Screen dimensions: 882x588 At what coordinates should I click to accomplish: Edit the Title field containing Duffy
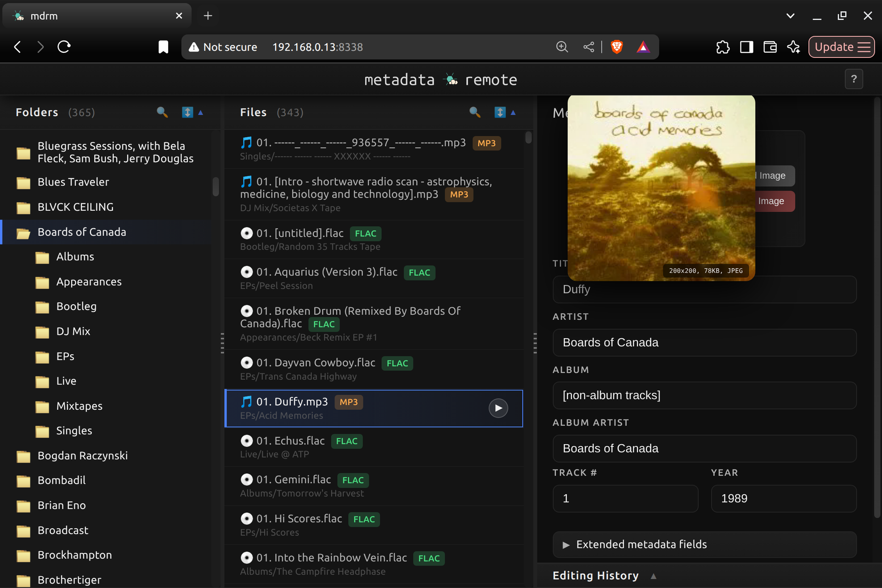[705, 289]
